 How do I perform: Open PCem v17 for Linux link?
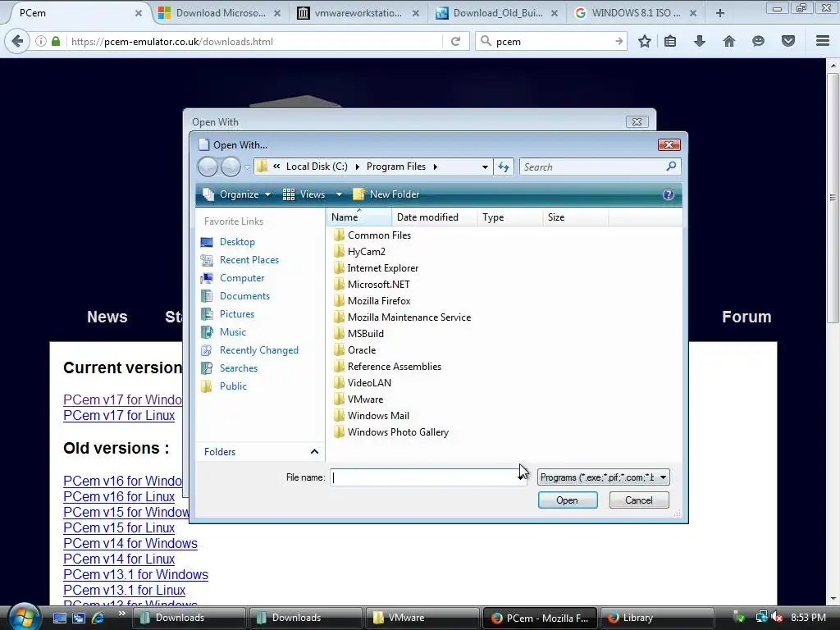click(x=119, y=415)
